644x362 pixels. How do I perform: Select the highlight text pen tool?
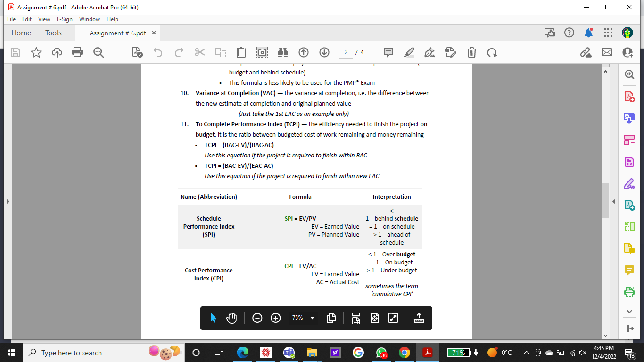pyautogui.click(x=409, y=52)
